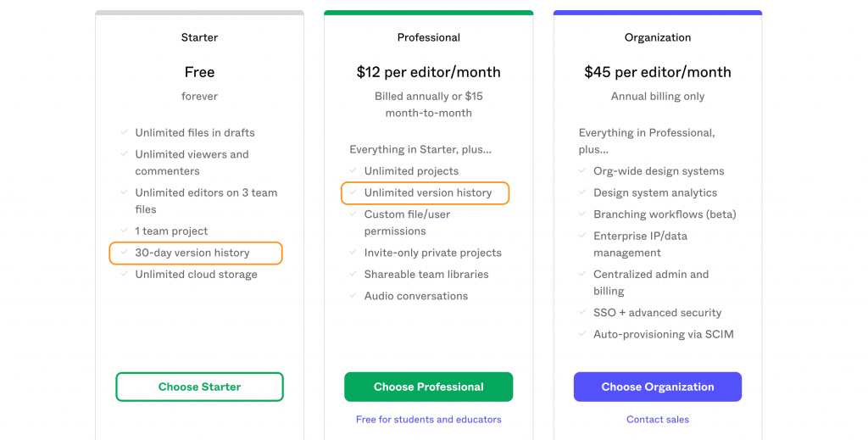This screenshot has width=868, height=440.
Task: Click checkmark beside Audio conversations
Action: click(x=353, y=296)
